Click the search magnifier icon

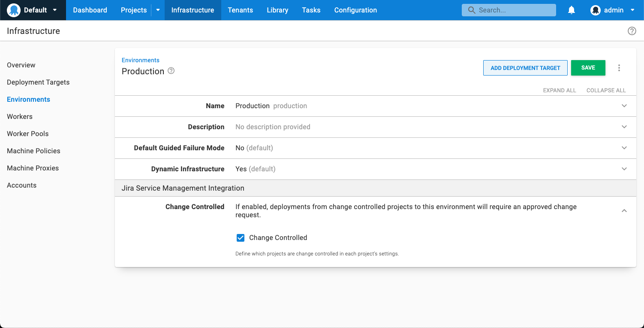[472, 9]
